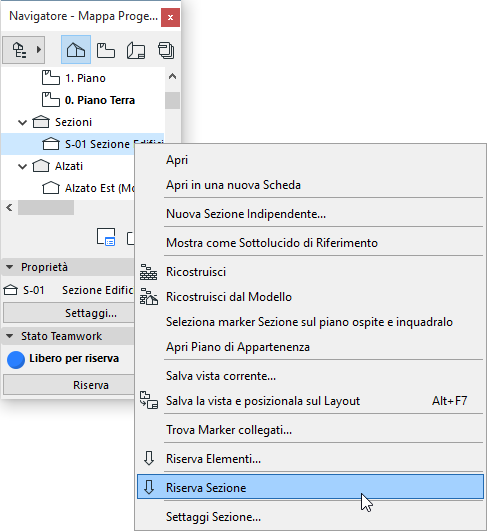Switch to the Publisher Sets icon

166,50
